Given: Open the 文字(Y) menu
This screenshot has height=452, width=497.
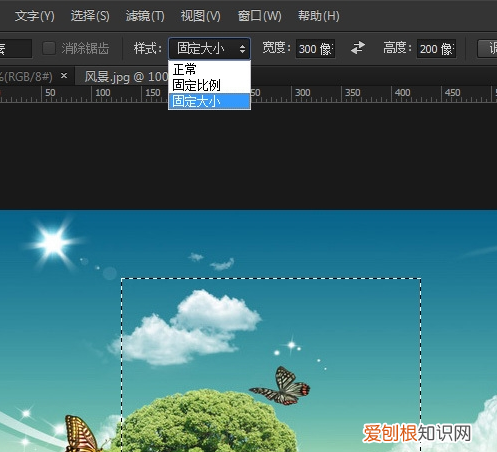Looking at the screenshot, I should 34,16.
